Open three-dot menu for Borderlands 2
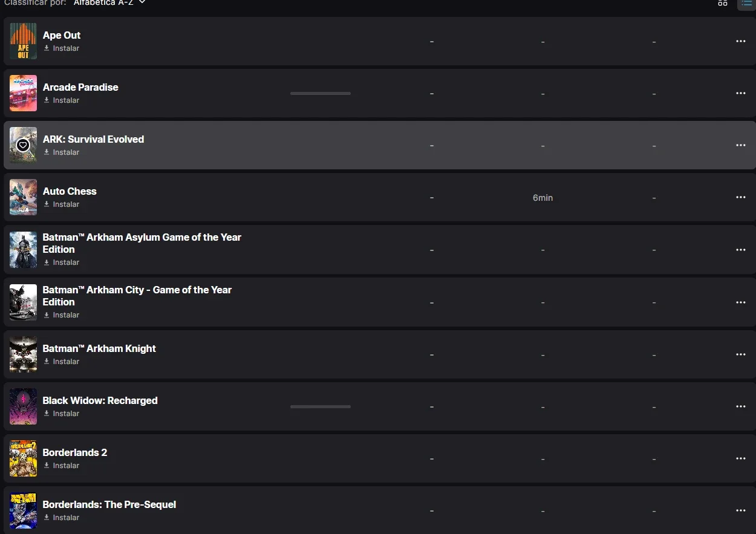The width and height of the screenshot is (756, 534). (x=741, y=458)
